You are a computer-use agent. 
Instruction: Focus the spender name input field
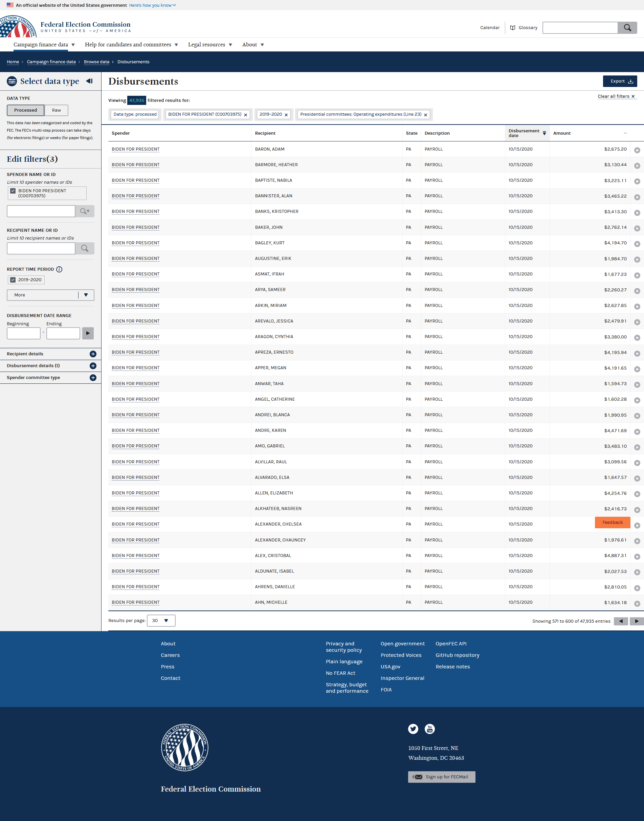coord(41,211)
